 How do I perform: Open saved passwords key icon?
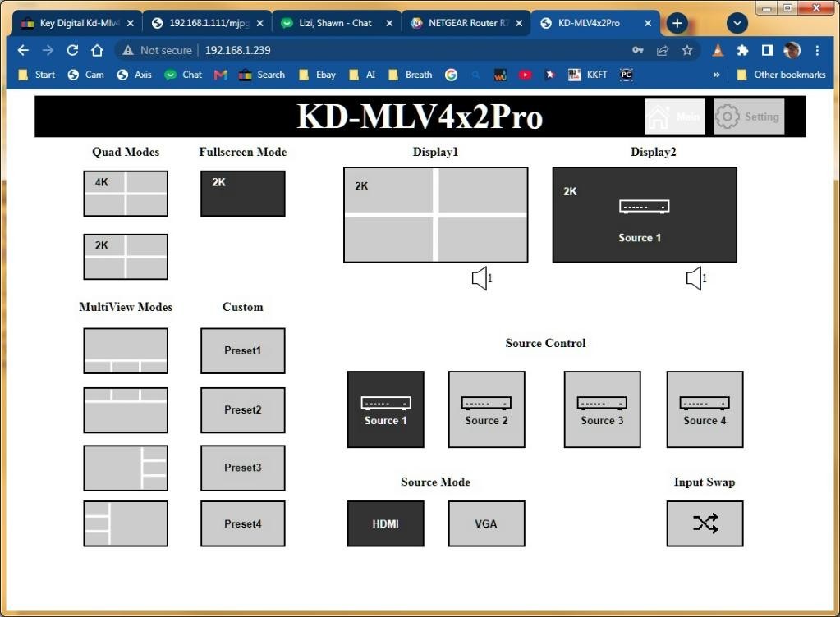point(637,50)
